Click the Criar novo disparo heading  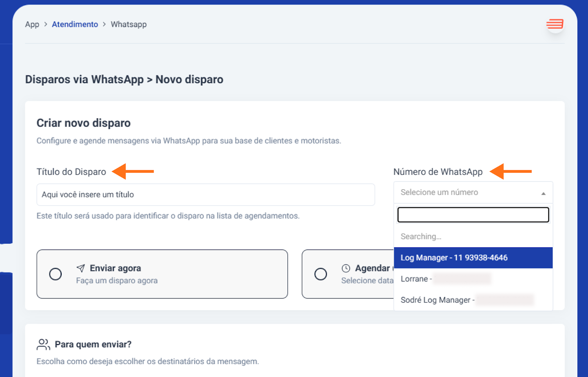tap(83, 123)
